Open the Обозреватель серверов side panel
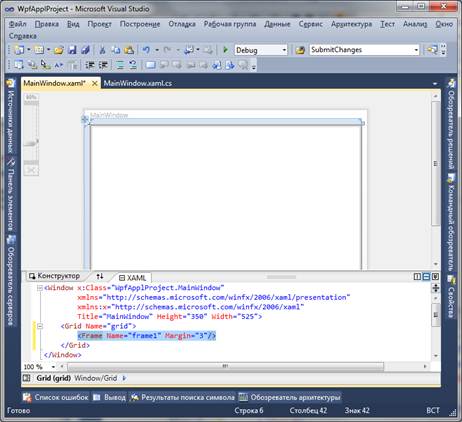This screenshot has width=462, height=422. coord(11,281)
